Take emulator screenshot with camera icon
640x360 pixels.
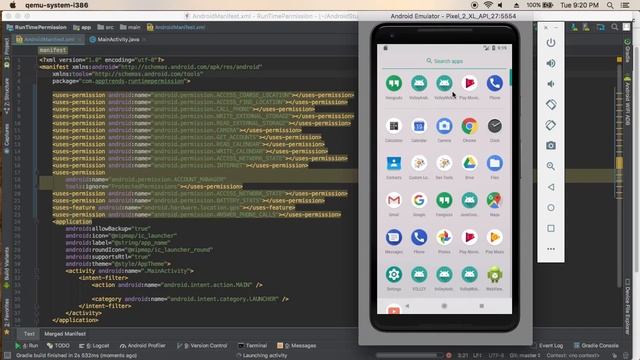click(551, 146)
